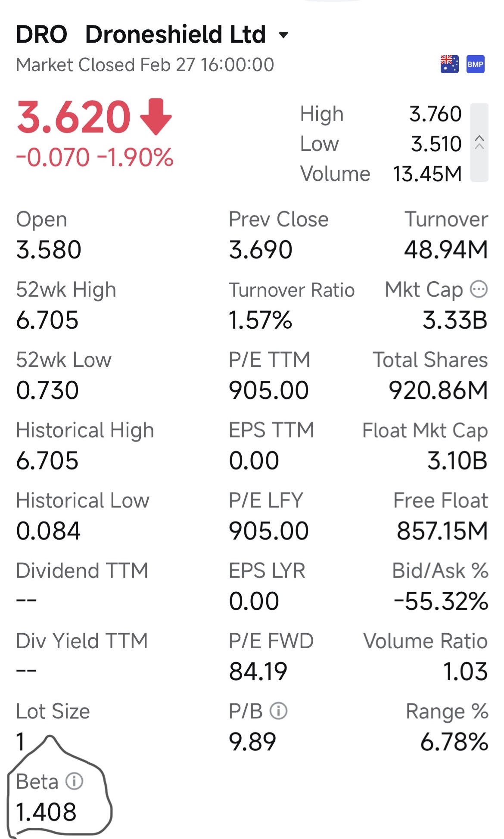This screenshot has height=839, width=504.
Task: Tap the DRO ticker symbol
Action: 42,34
